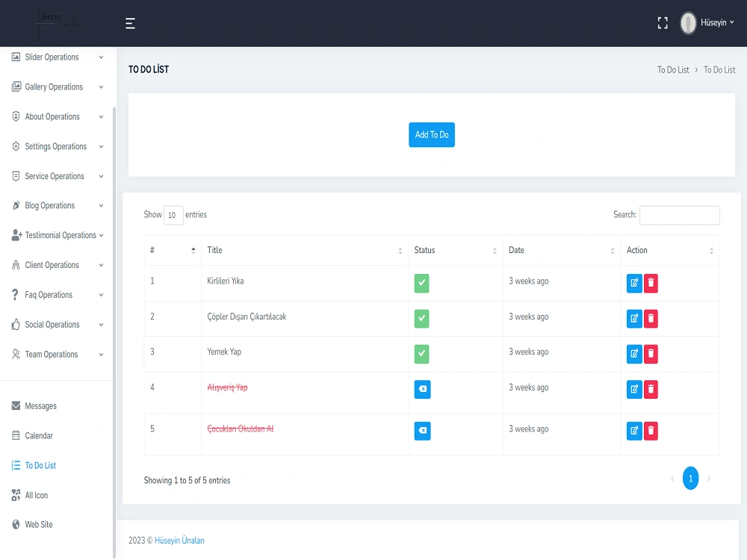Click the Add To Do button
This screenshot has height=560, width=747.
click(x=432, y=134)
